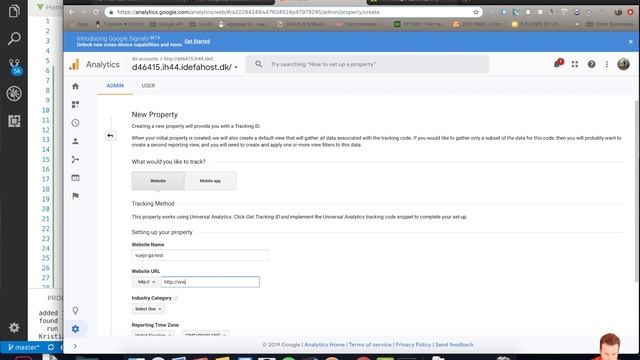Open Acquisition sidebar icon
This screenshot has height=360, width=640.
click(x=76, y=159)
